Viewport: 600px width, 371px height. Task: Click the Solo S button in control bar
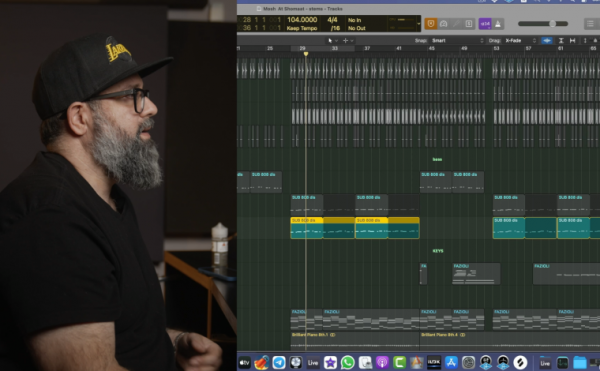(469, 24)
